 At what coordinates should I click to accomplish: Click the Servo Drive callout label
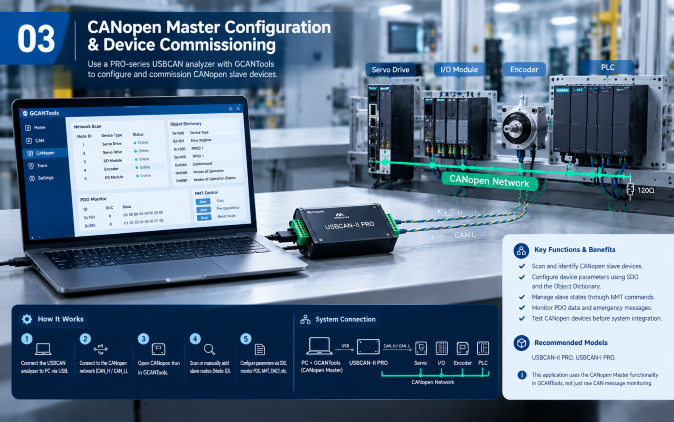[x=390, y=70]
